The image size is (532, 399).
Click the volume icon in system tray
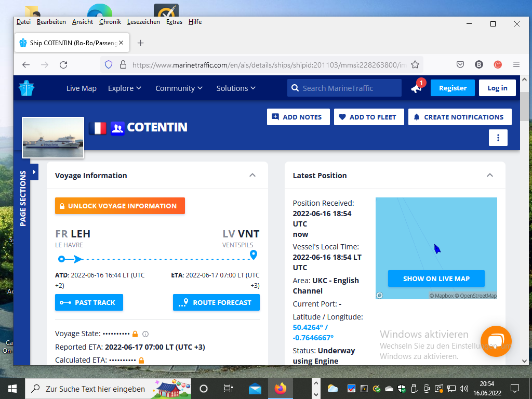tap(463, 389)
